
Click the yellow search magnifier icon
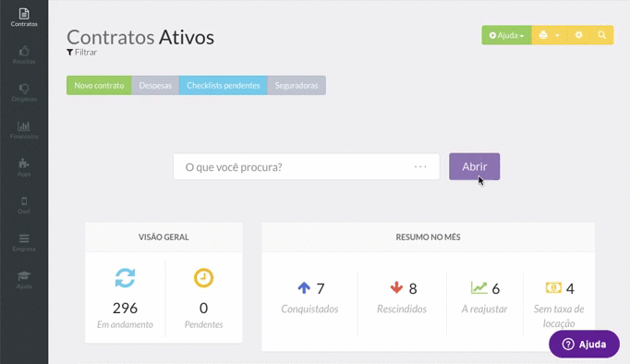pos(602,35)
